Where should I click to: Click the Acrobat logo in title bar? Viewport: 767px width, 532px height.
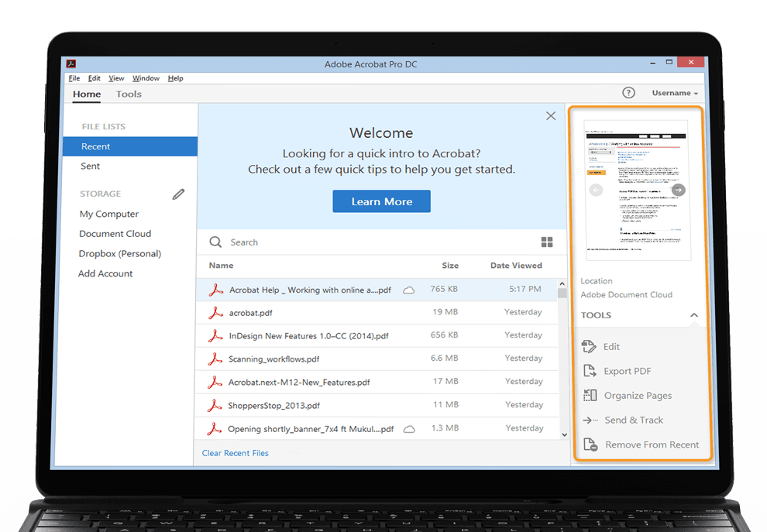click(71, 63)
